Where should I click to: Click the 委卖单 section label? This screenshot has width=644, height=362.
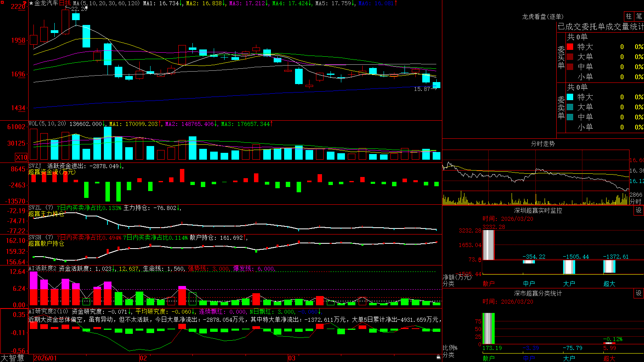pos(561,108)
